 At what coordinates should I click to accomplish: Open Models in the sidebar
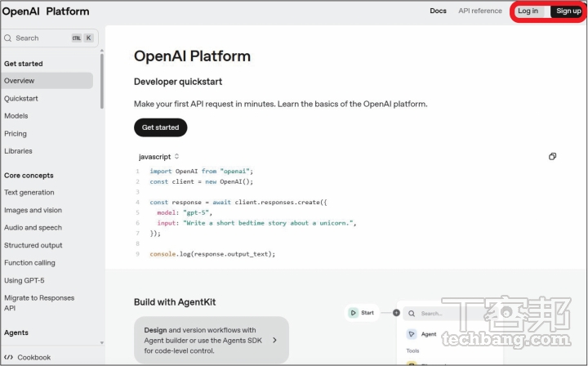point(16,116)
